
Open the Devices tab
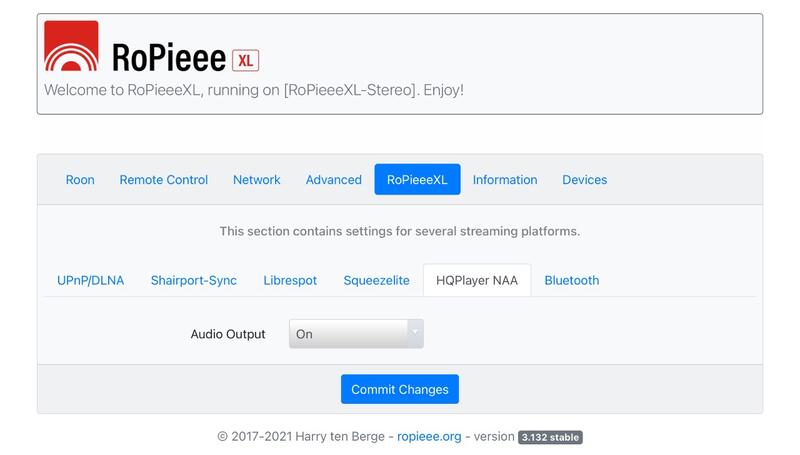(585, 180)
